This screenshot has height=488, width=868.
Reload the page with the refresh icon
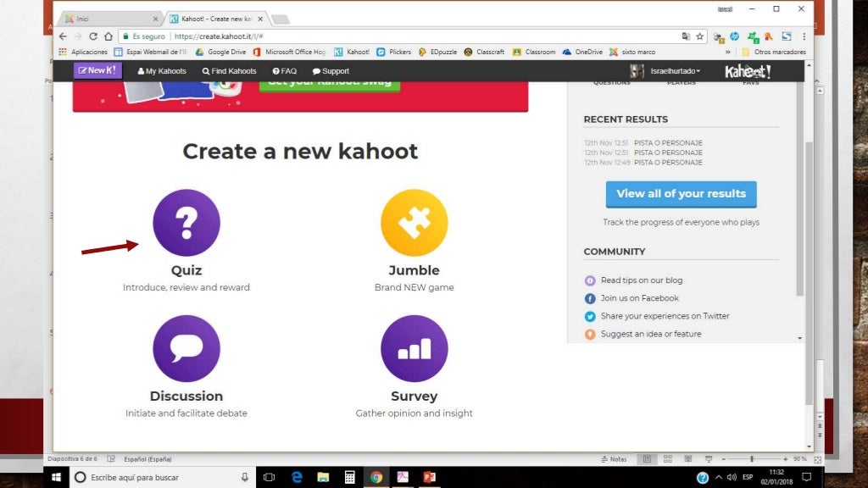[x=93, y=36]
